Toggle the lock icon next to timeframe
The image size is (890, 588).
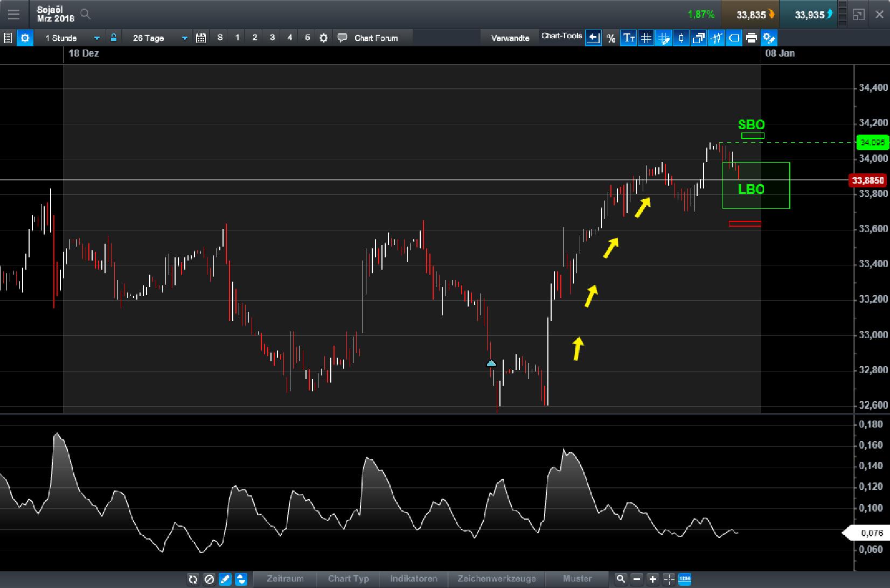pos(114,38)
